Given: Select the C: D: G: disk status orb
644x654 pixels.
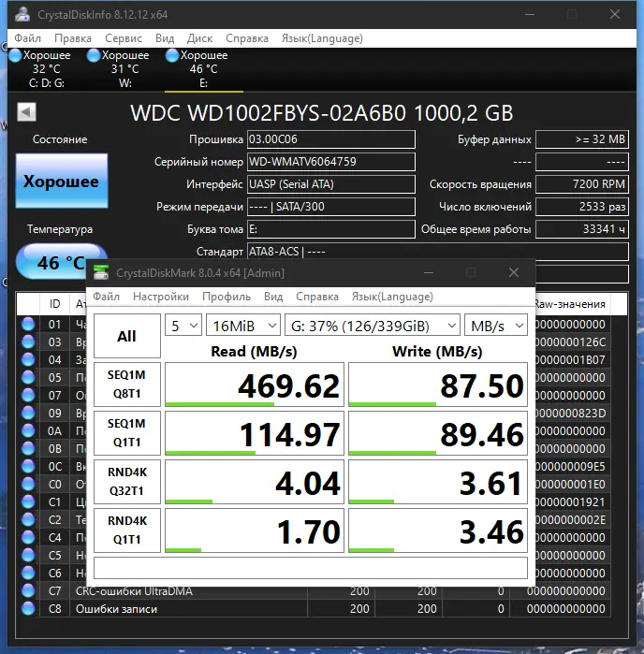Looking at the screenshot, I should click(x=15, y=55).
